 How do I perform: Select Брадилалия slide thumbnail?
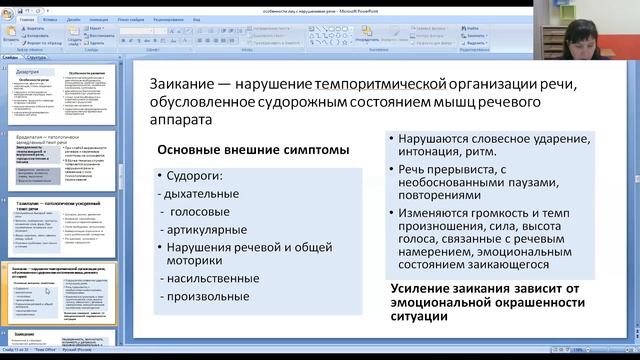coord(62,161)
